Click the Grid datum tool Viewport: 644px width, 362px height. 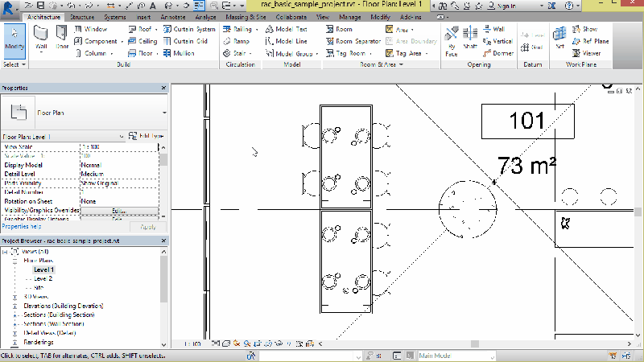532,47
